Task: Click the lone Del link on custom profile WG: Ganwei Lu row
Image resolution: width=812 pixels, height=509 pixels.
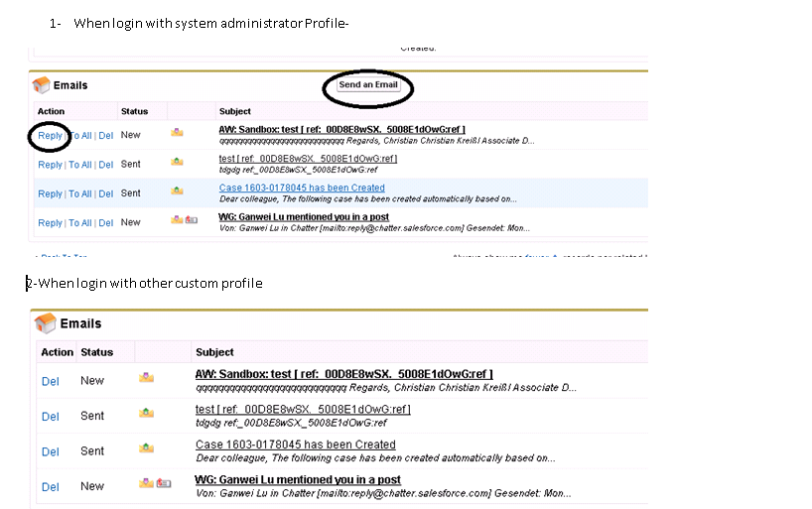Action: (51, 487)
